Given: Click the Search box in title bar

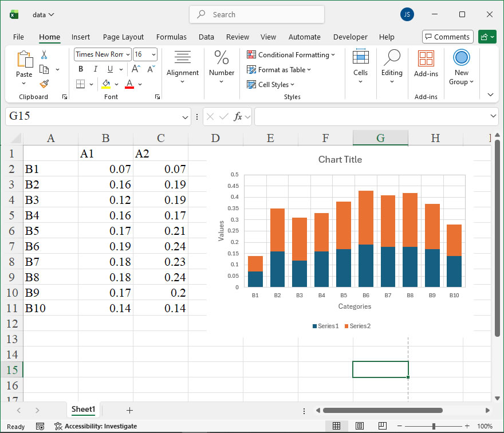Looking at the screenshot, I should (257, 14).
